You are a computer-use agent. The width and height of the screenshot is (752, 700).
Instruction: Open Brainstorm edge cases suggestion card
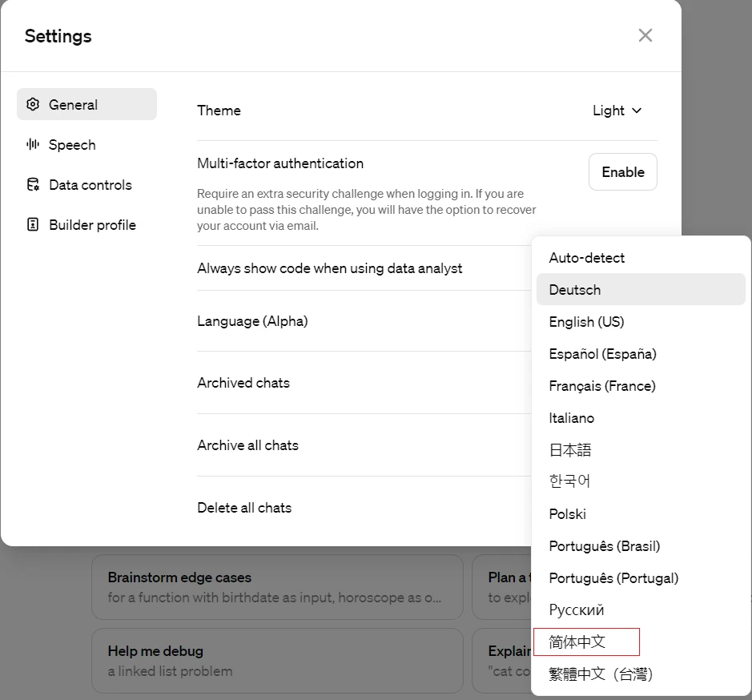[277, 587]
